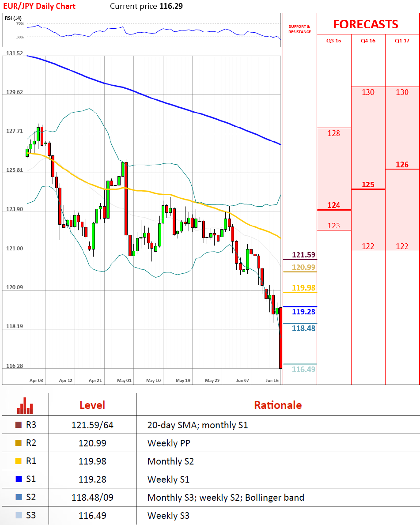Click the RSI 70% level label
This screenshot has height=525, width=420.
click(20, 23)
